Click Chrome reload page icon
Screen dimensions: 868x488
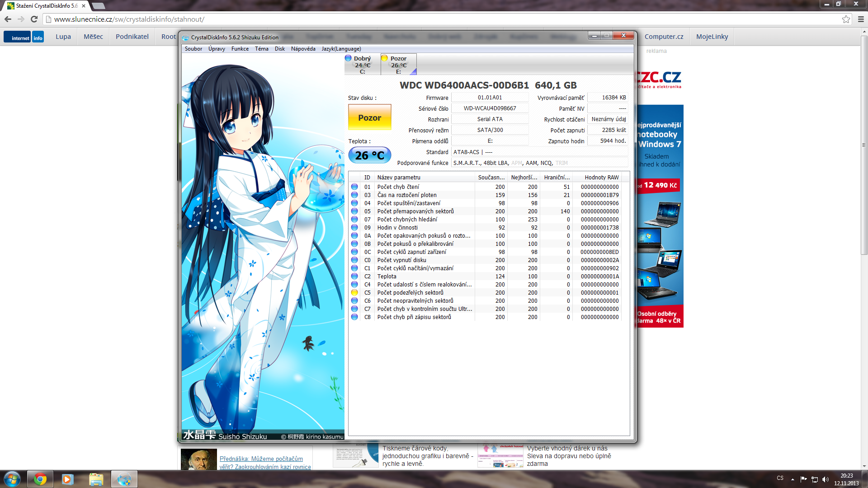[34, 19]
